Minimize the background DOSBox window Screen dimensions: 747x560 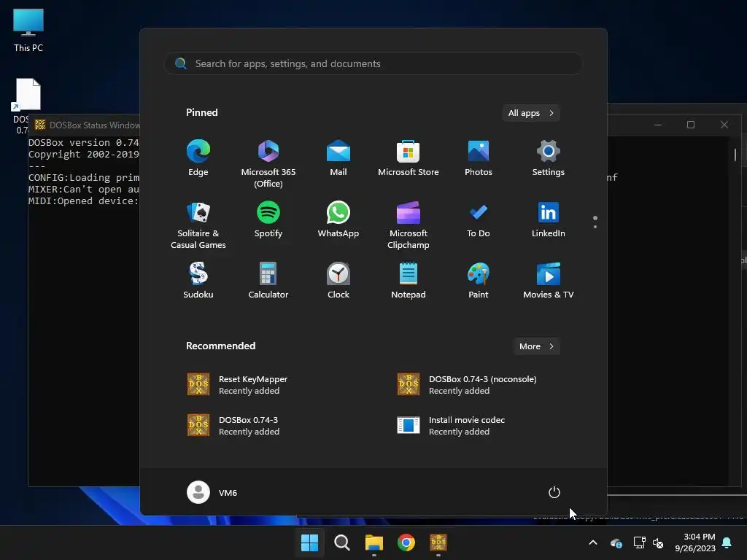(658, 125)
